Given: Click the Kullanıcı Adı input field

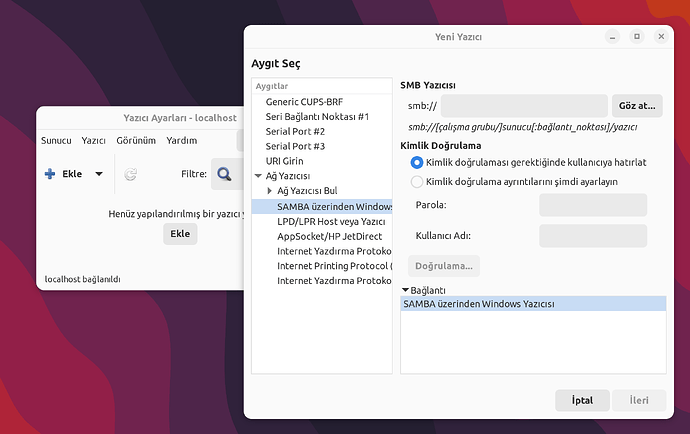Looking at the screenshot, I should coord(593,235).
